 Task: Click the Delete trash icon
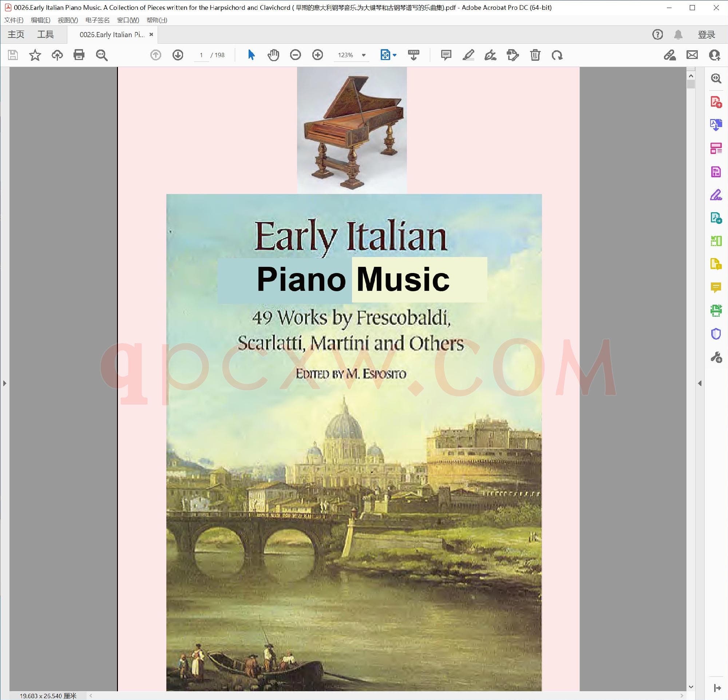point(535,55)
